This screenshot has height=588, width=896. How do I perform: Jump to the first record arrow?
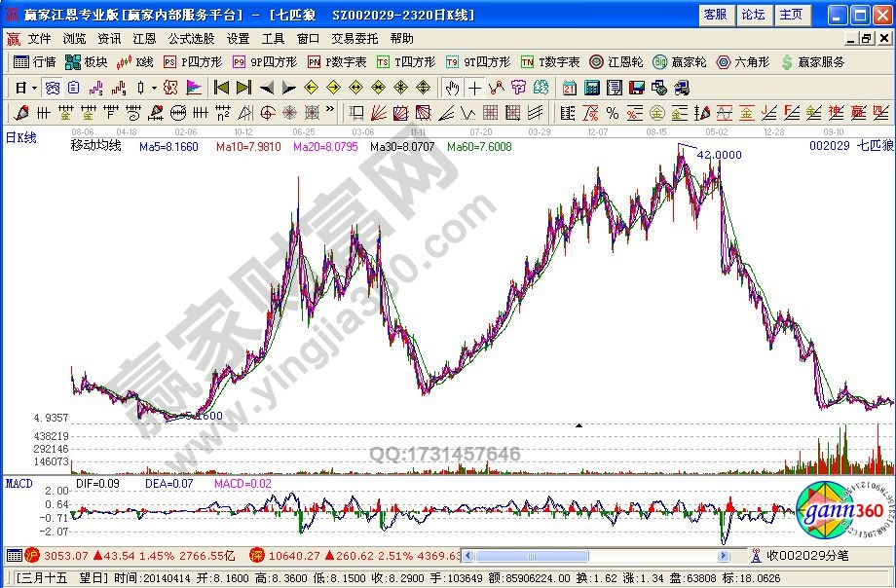pyautogui.click(x=221, y=87)
